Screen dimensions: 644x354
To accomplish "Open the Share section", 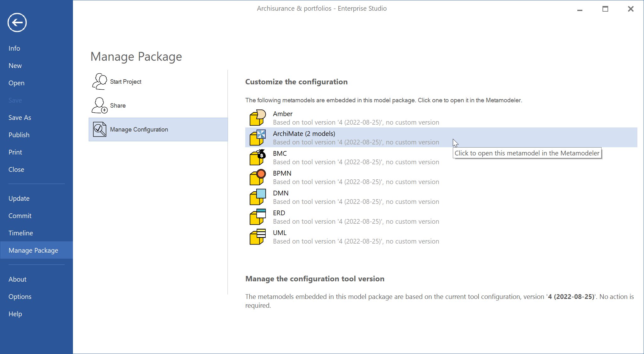I will pos(118,106).
